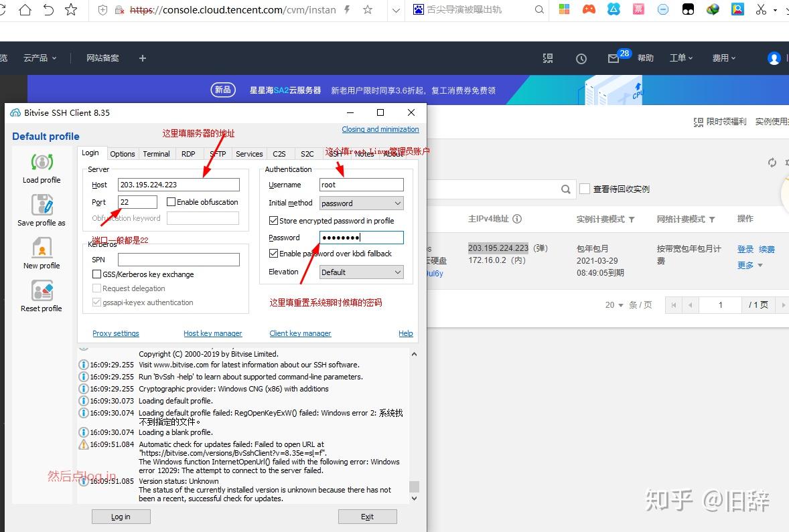Open the Initial method dropdown

coord(361,203)
